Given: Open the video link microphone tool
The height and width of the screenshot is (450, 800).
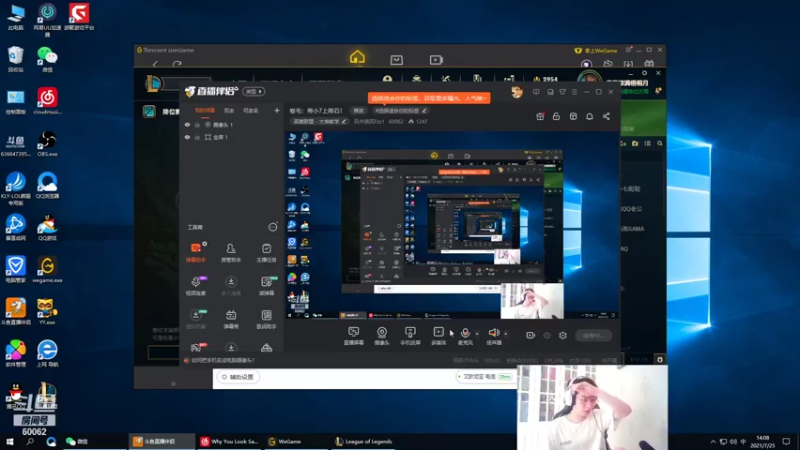Looking at the screenshot, I should 196,286.
